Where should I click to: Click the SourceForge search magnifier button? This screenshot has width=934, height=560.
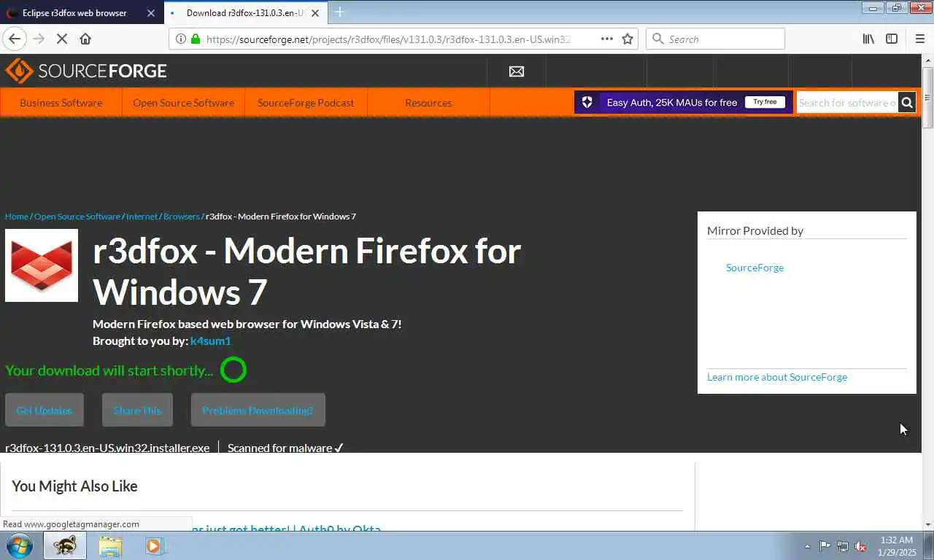(x=907, y=103)
